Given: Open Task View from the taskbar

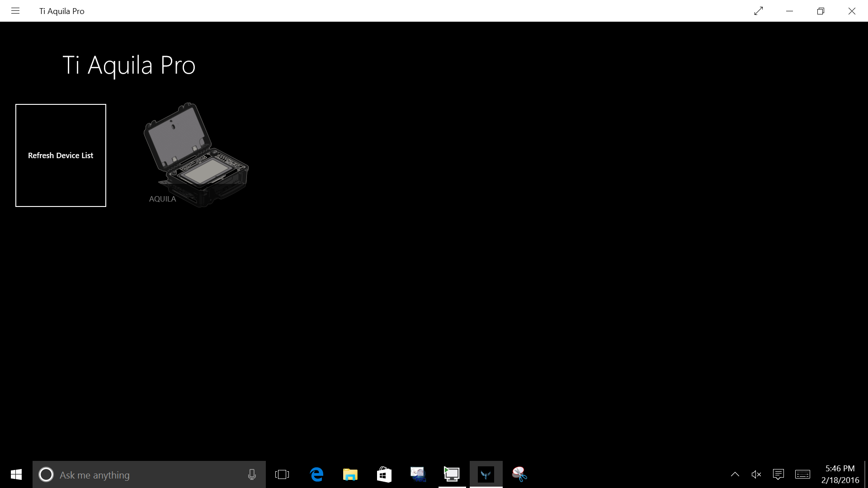Looking at the screenshot, I should [282, 474].
